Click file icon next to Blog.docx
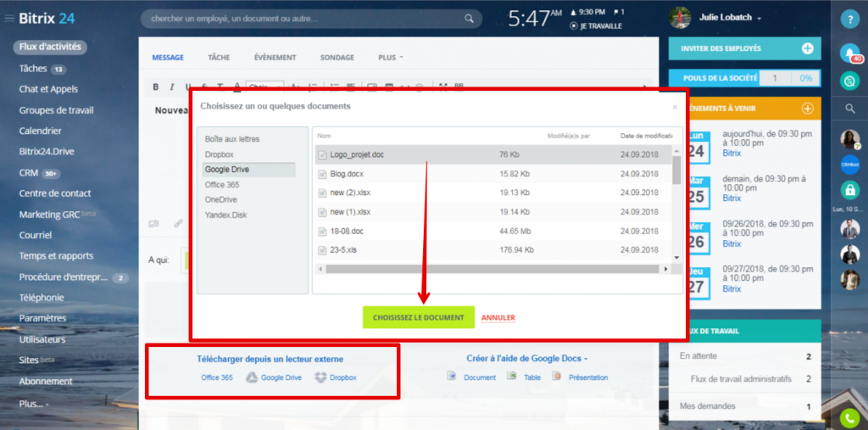 322,174
